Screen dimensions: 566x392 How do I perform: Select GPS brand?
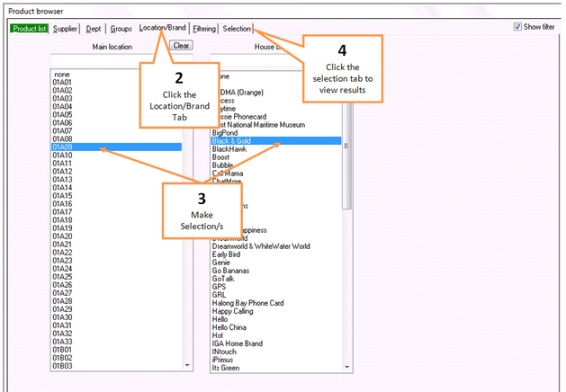[276, 287]
